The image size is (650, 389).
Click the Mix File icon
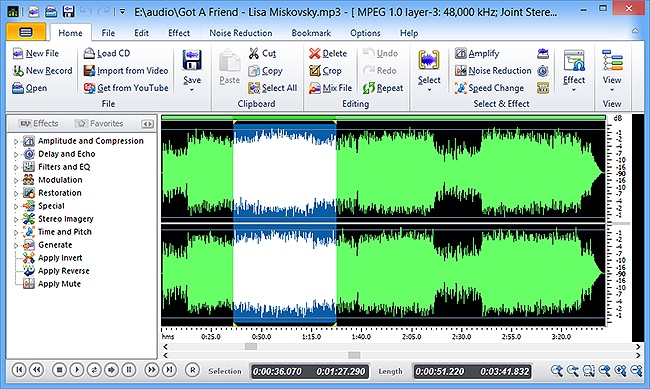click(315, 88)
